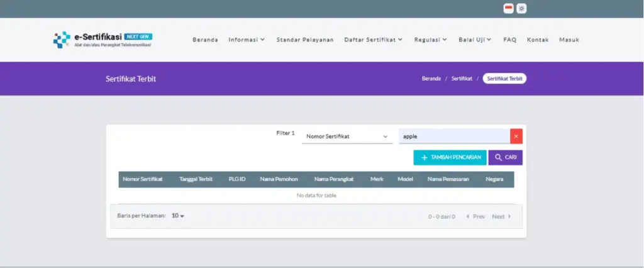The image size is (644, 268).
Task: Open the Regulasi menu
Action: coord(430,40)
